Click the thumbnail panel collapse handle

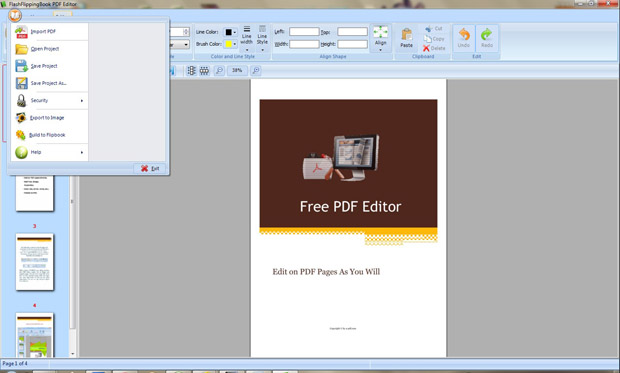[x=72, y=202]
